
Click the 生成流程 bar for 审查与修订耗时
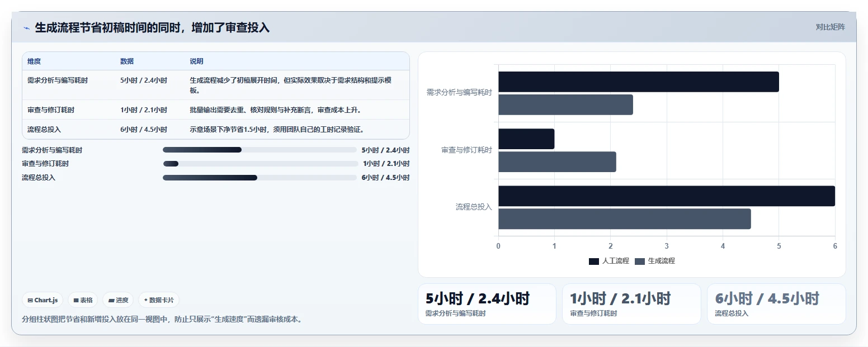tap(557, 162)
